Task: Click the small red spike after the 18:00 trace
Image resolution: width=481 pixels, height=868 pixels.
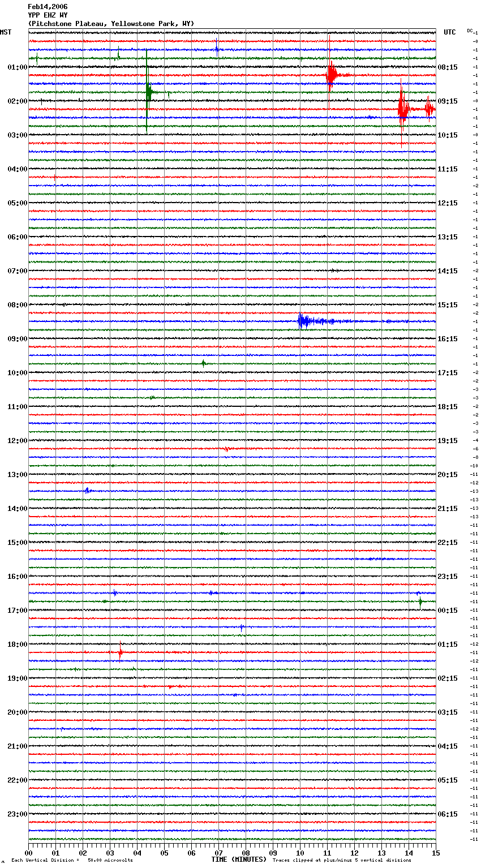Action: coord(121,652)
